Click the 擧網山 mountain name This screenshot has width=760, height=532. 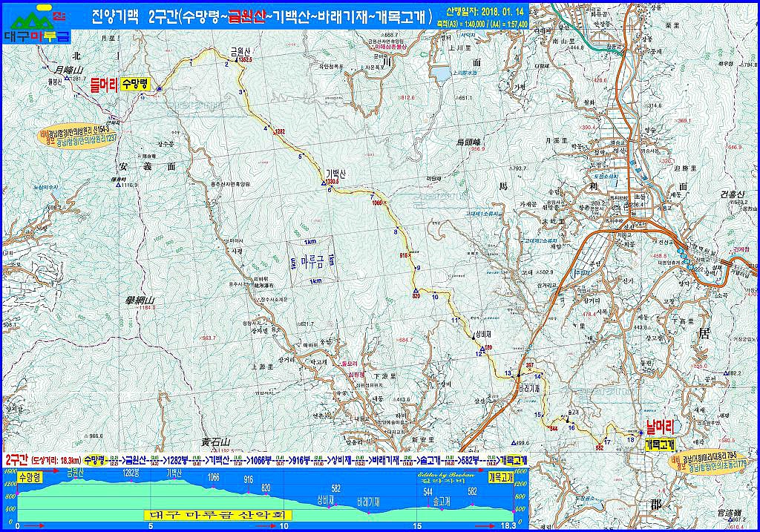[140, 300]
